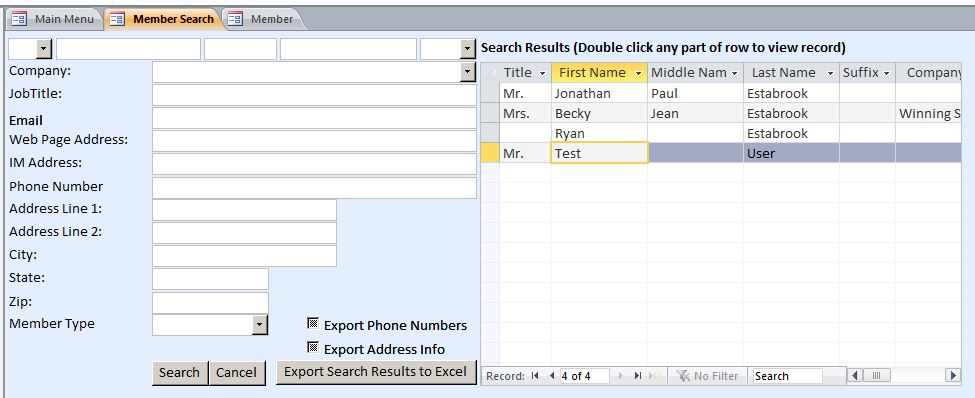Click row selector for Becky row
The image size is (975, 398).
pos(490,113)
